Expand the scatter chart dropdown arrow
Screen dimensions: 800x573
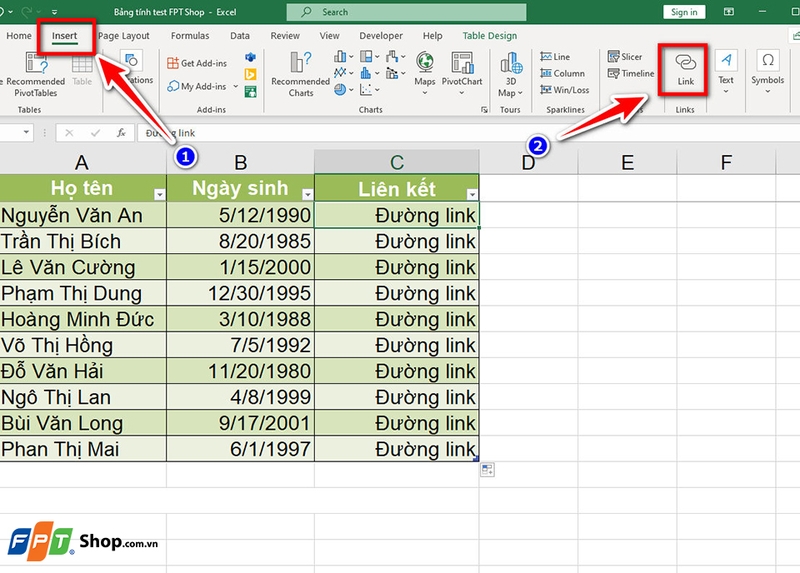click(x=377, y=90)
